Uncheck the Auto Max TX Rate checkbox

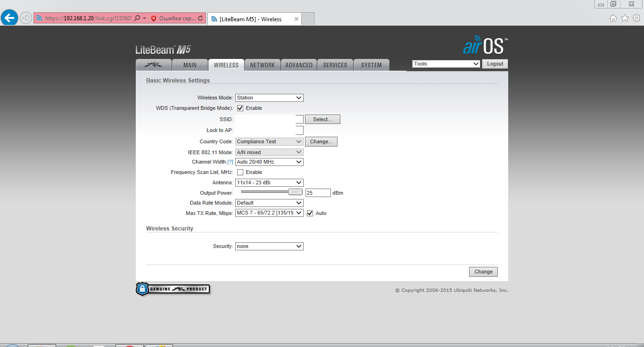pos(310,214)
